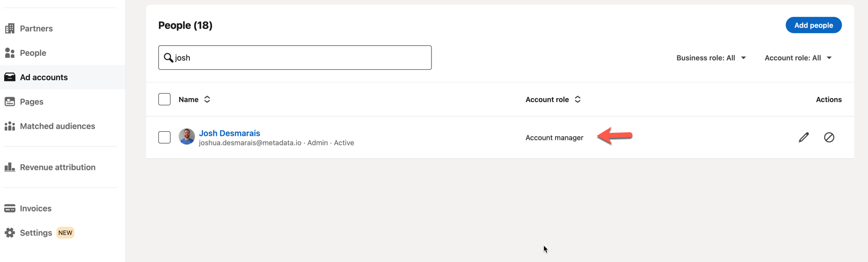Click the search magnifier icon
The width and height of the screenshot is (868, 262).
click(168, 57)
